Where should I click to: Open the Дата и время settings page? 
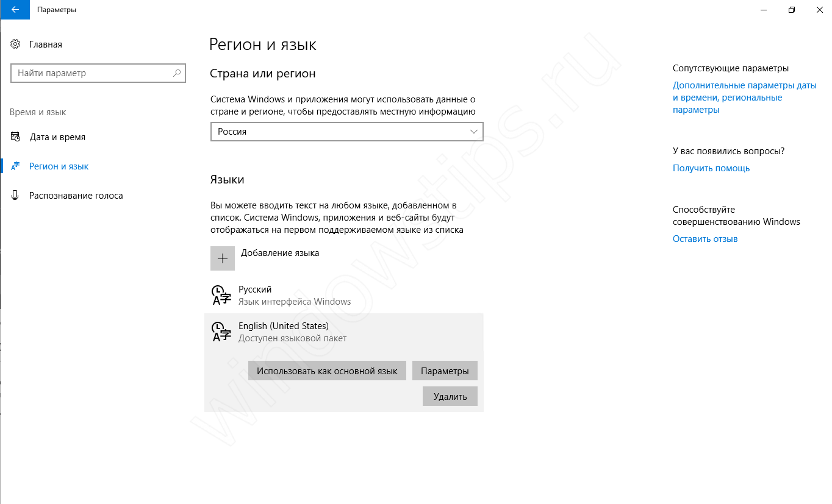57,137
